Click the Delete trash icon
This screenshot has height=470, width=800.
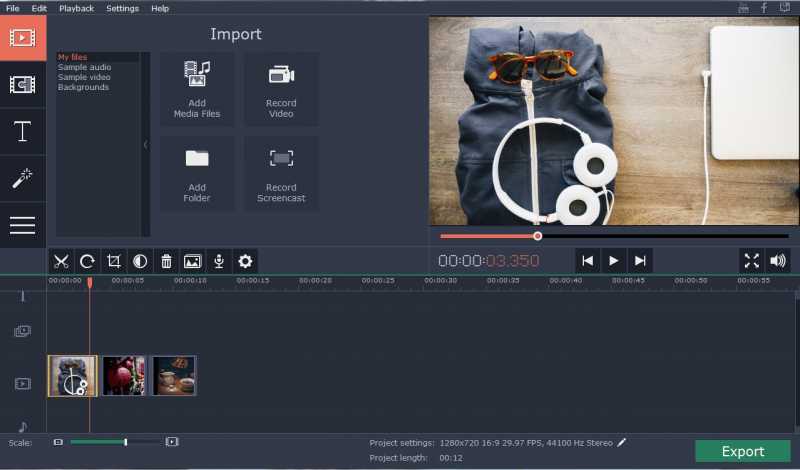point(166,261)
